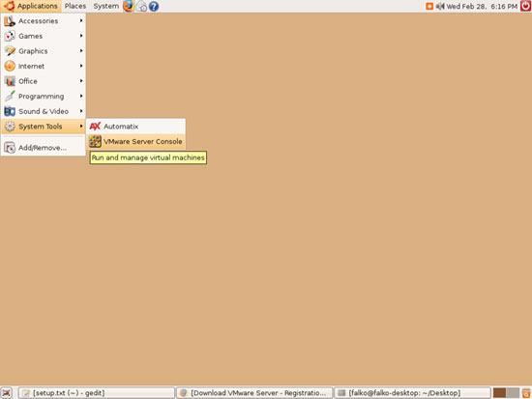This screenshot has width=532, height=399.
Task: Click the Firefox icon in taskbar entry
Action: (184, 393)
